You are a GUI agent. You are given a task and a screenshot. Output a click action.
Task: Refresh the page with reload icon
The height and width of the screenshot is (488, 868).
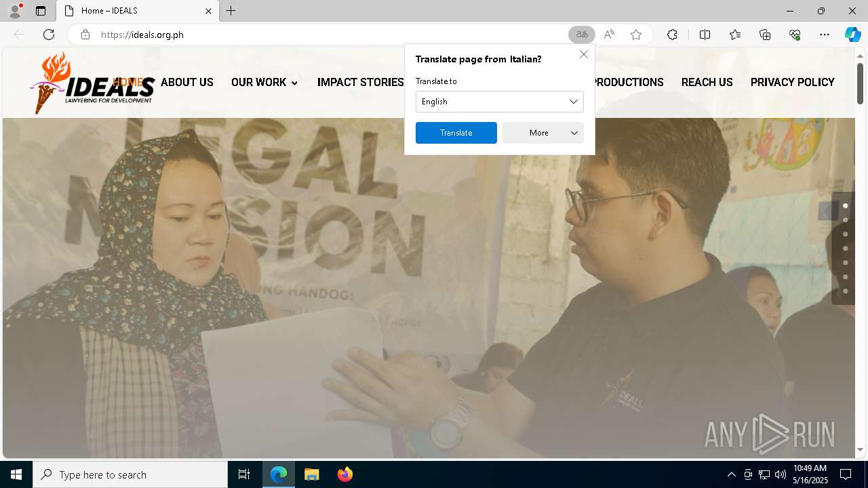coord(49,35)
